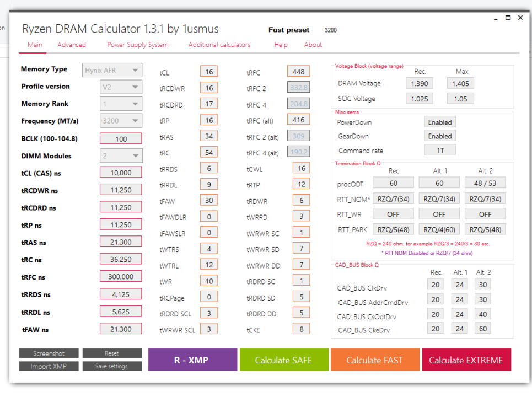Open the DIMM Modules dropdown
Image resolution: width=532 pixels, height=397 pixels.
121,155
